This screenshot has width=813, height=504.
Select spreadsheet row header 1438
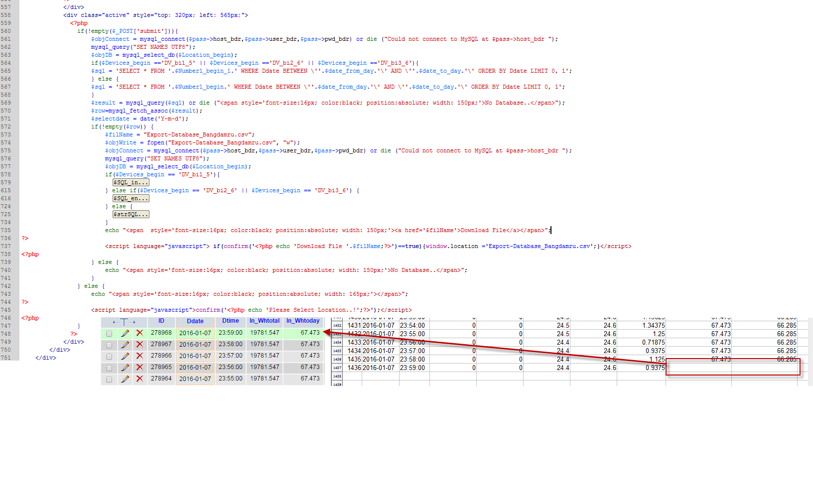coord(337,377)
